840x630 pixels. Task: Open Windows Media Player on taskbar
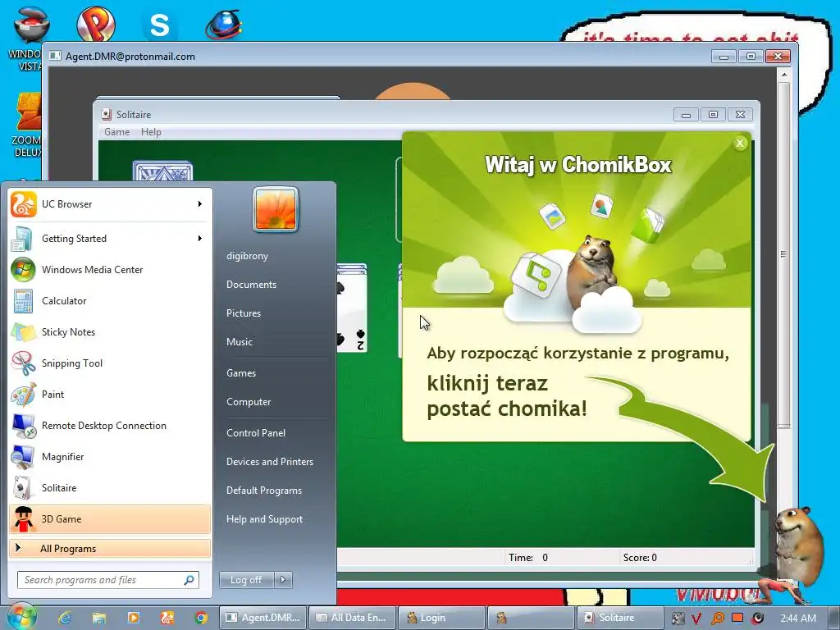(134, 618)
